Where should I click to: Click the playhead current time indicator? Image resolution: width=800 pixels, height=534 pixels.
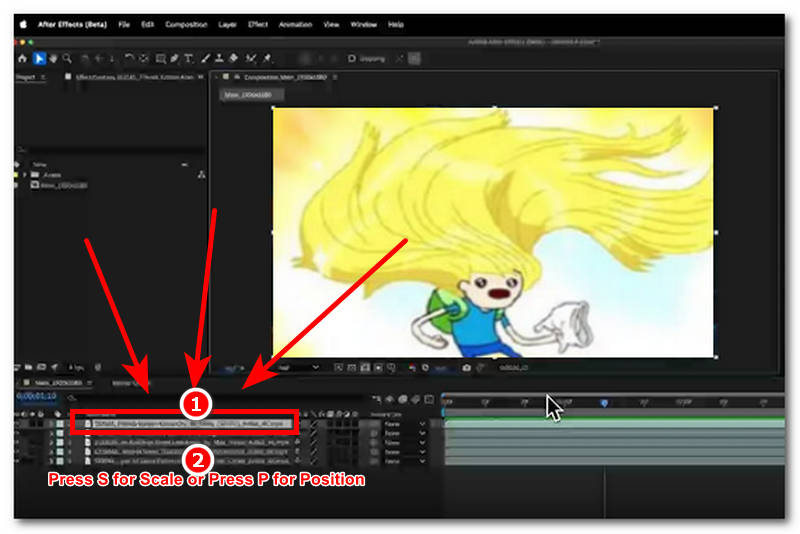point(604,403)
